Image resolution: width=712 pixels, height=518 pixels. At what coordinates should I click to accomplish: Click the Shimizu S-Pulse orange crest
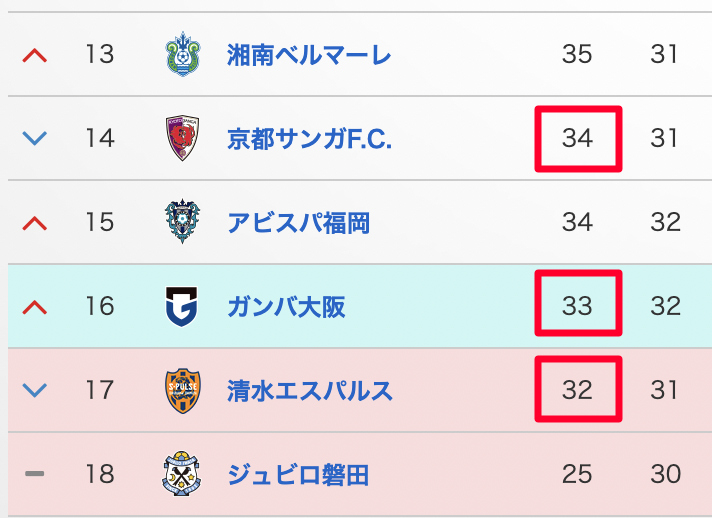coord(183,390)
